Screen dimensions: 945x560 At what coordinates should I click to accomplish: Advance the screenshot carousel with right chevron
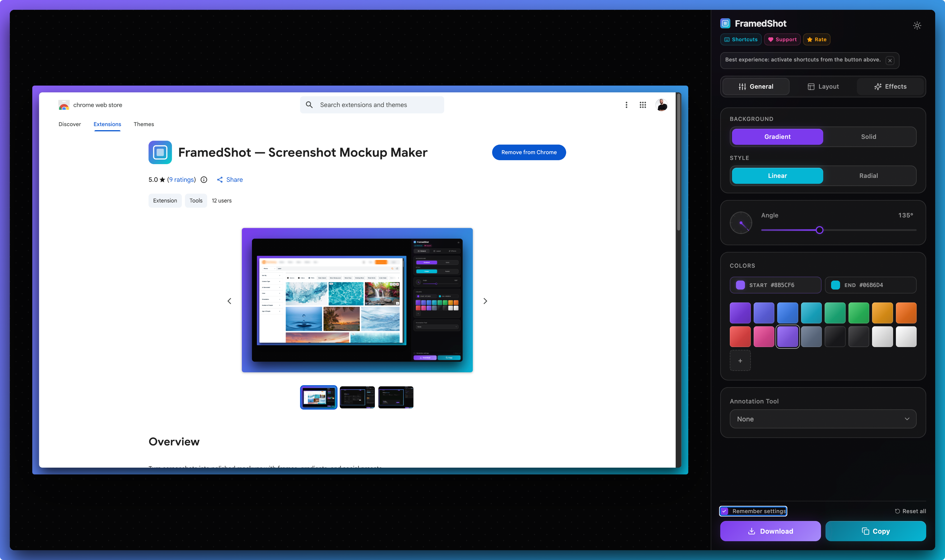(x=485, y=301)
